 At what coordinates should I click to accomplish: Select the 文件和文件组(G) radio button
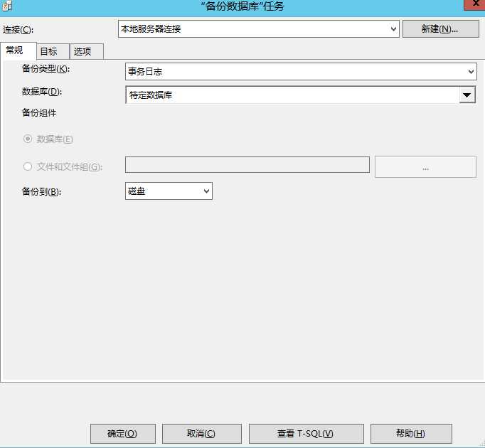click(28, 166)
